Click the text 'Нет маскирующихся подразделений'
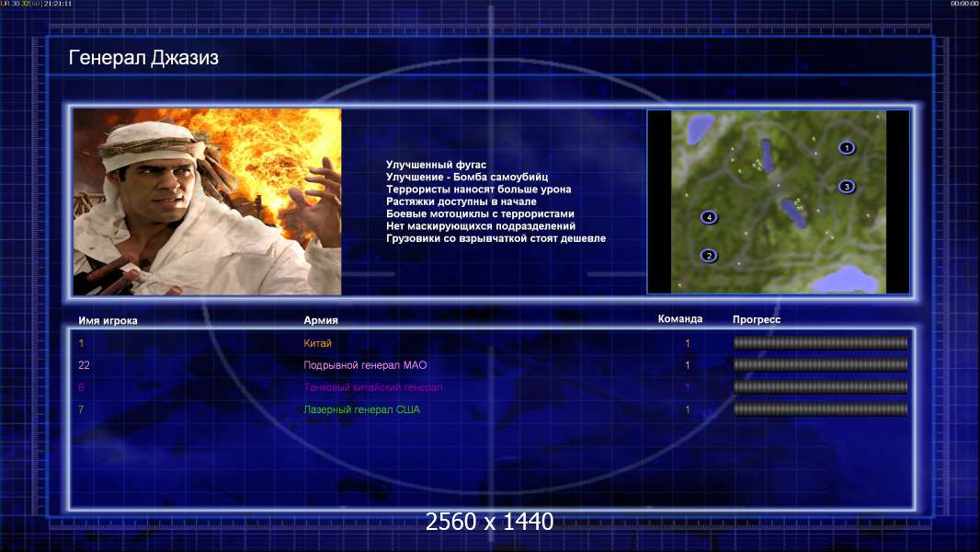980x552 pixels. 480,225
